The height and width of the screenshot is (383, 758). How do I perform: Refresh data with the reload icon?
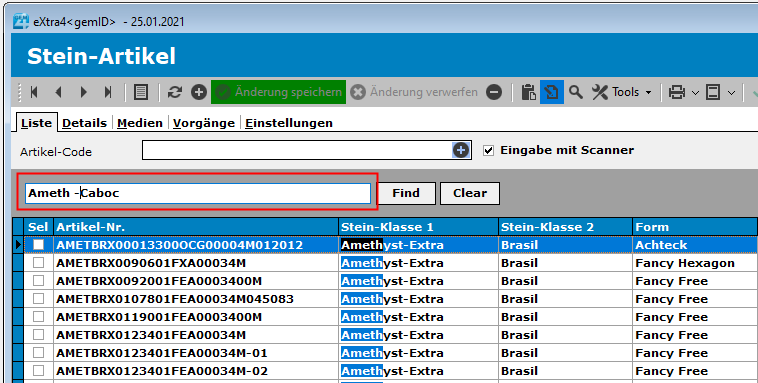tap(175, 92)
